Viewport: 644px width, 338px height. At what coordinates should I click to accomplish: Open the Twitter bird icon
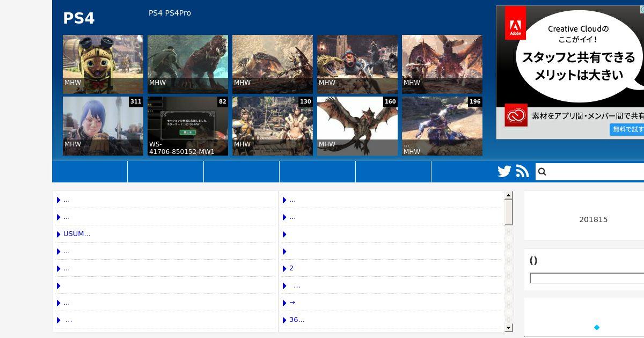504,172
